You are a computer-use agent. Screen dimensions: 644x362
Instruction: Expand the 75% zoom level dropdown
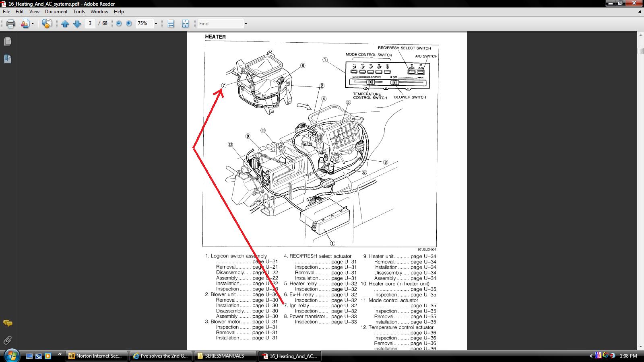[x=156, y=24]
